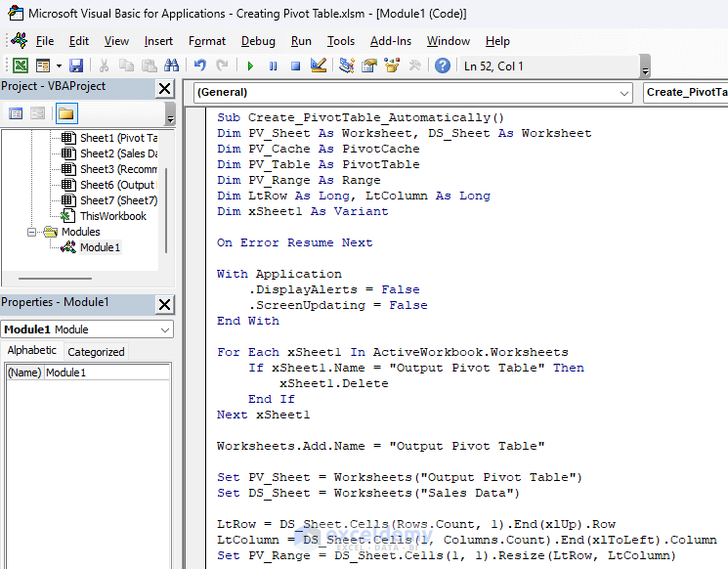Switch to the Categorized properties tab
Viewport: 728px width, 569px height.
coord(96,352)
